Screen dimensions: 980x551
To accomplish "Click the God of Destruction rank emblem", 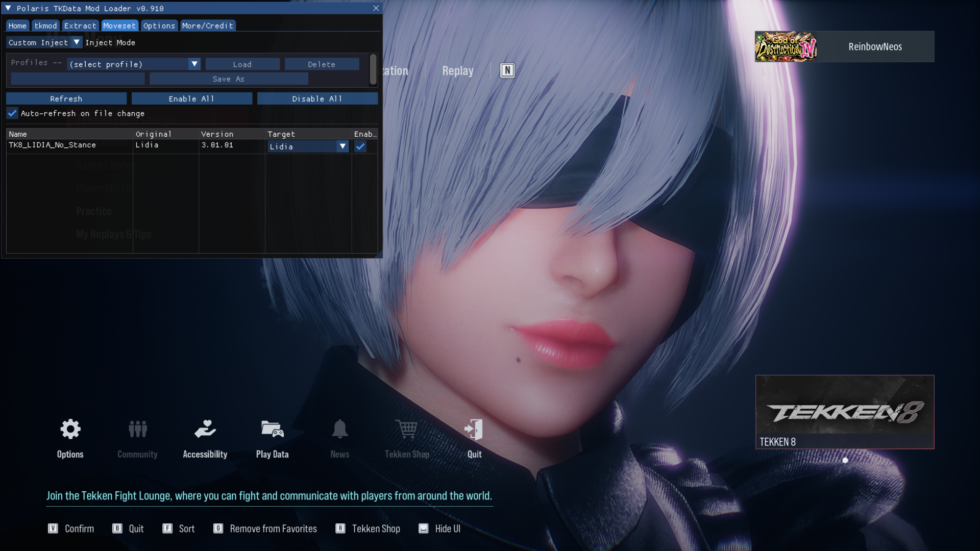I will click(x=786, y=46).
